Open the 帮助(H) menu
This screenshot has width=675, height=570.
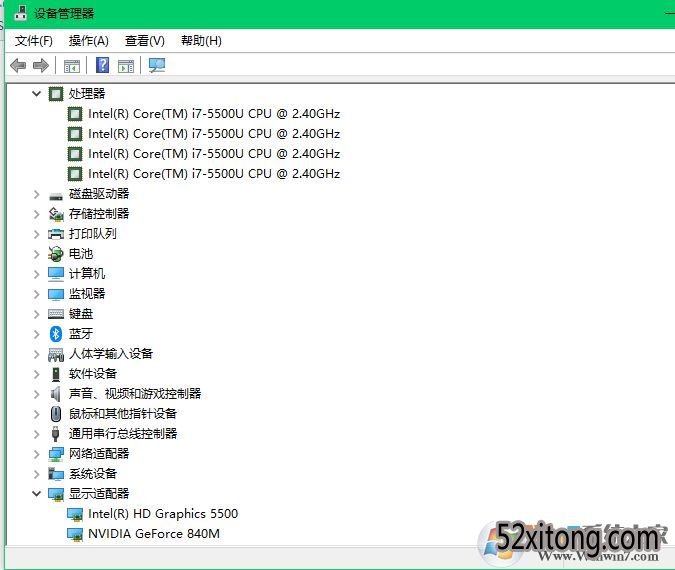(201, 41)
